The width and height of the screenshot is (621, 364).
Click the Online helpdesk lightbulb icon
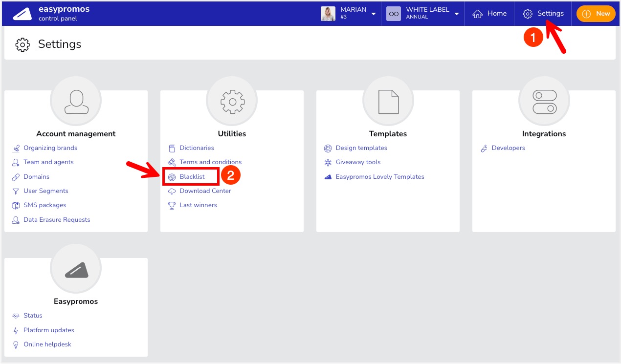[x=16, y=344]
